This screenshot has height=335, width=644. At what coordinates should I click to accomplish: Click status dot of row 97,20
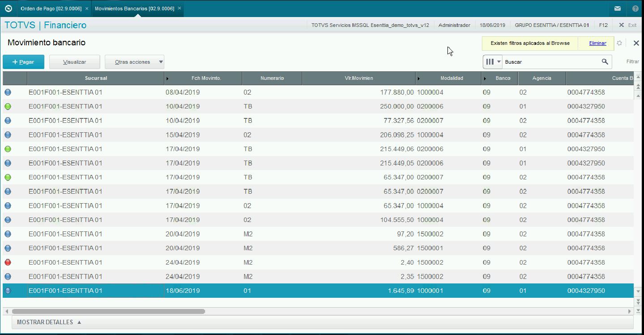coord(8,234)
